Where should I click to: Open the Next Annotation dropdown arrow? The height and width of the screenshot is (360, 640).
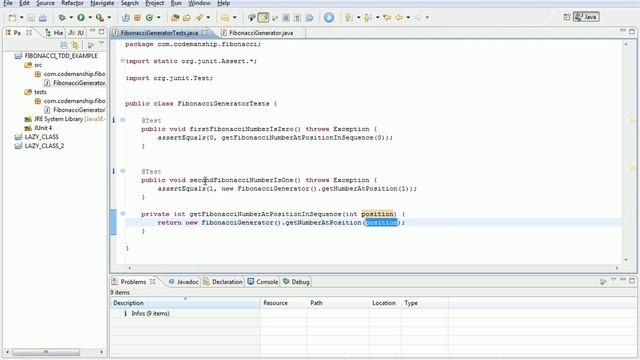click(x=358, y=18)
